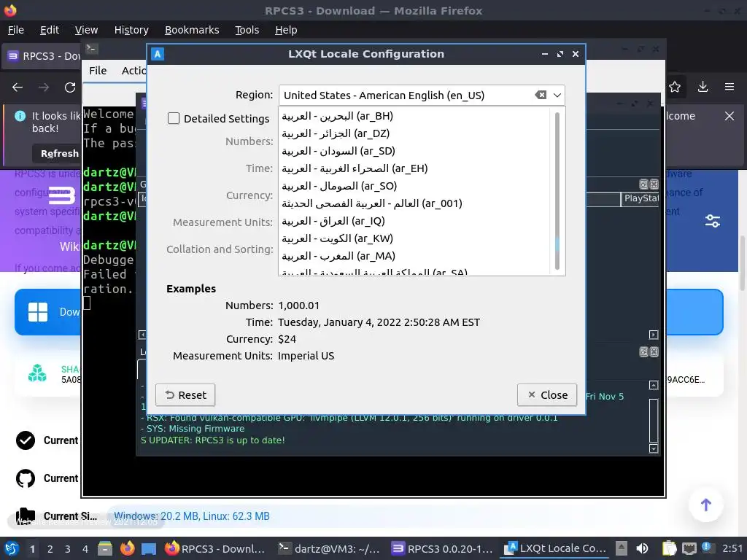This screenshot has width=747, height=560.
Task: Click the Refresh Firefox button
Action: (57, 153)
